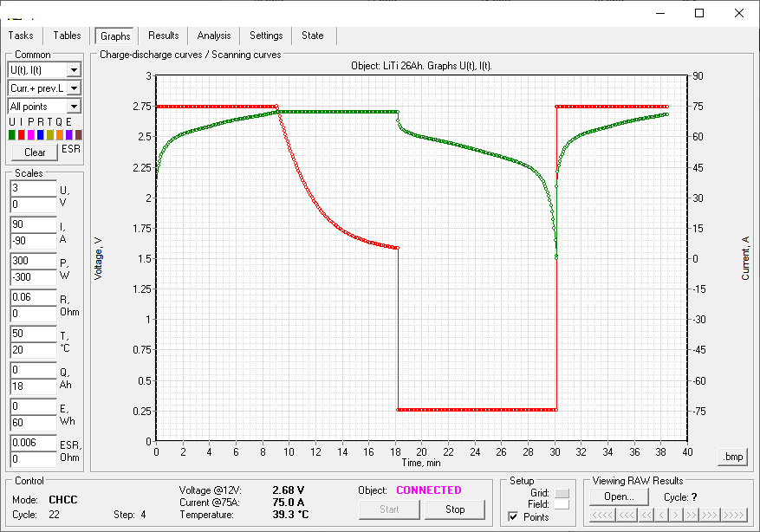Click the red I current color swatch
Screen dimensions: 760x532
(x=22, y=135)
